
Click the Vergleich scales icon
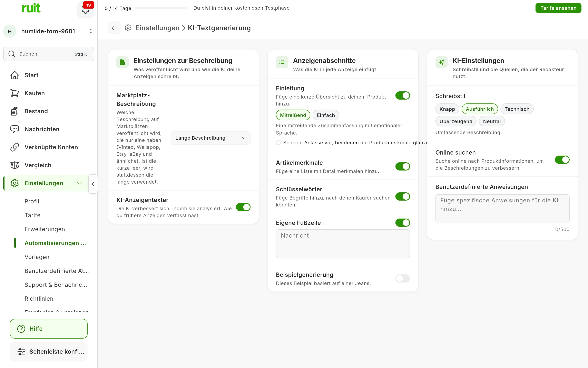pos(14,165)
